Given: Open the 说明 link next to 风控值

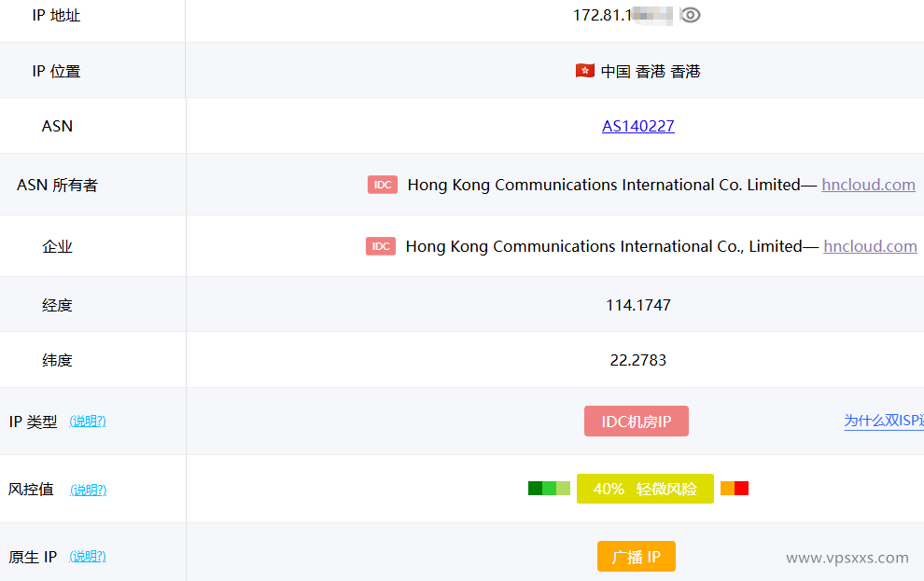Looking at the screenshot, I should pos(88,490).
